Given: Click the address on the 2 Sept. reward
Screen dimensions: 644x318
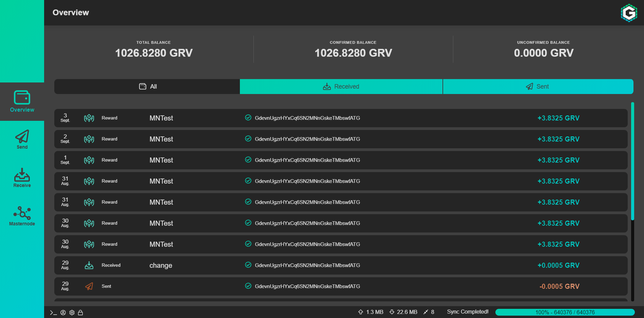Looking at the screenshot, I should point(307,139).
